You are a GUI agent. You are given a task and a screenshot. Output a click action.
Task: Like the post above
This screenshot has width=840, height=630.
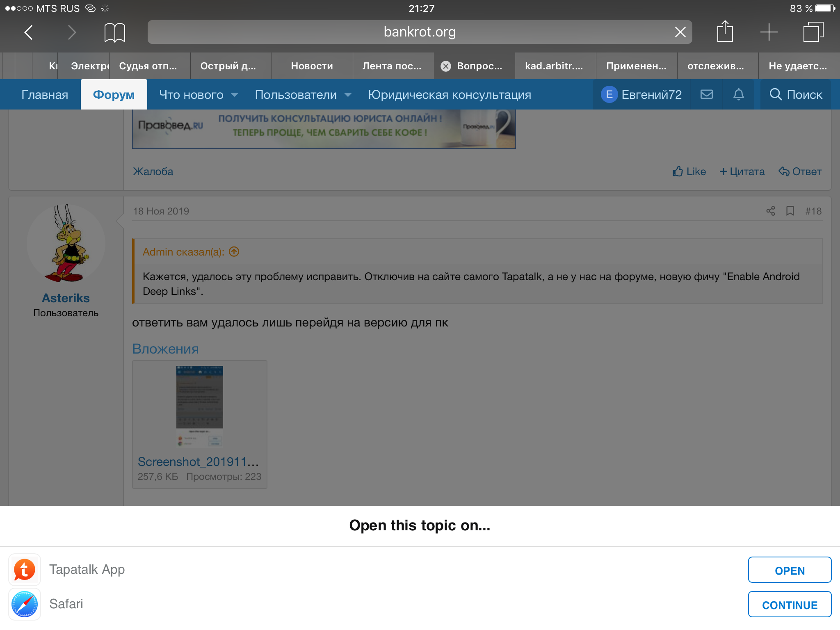(689, 171)
